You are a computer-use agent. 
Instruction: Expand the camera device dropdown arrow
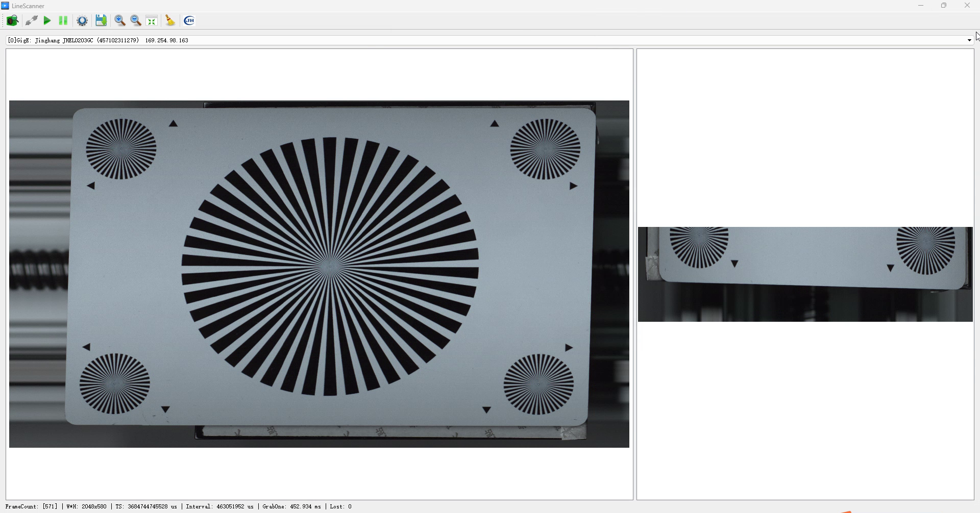[x=969, y=40]
